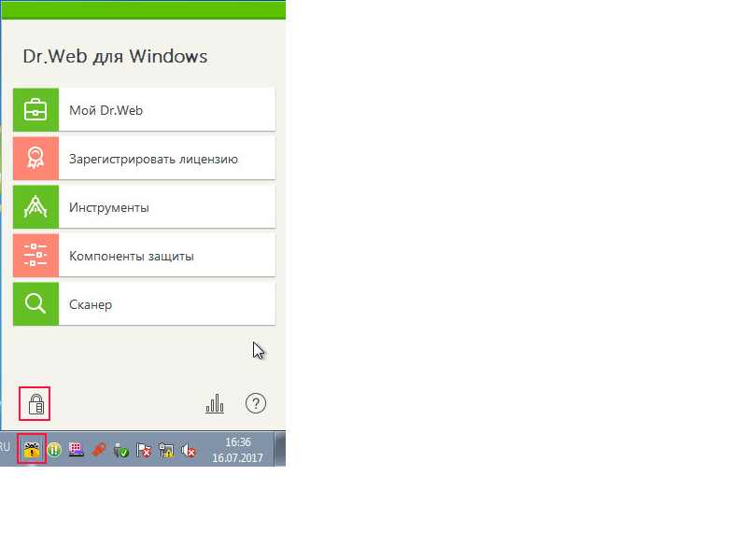This screenshot has height=560, width=747.
Task: Click the RU language indicator
Action: [x=5, y=447]
